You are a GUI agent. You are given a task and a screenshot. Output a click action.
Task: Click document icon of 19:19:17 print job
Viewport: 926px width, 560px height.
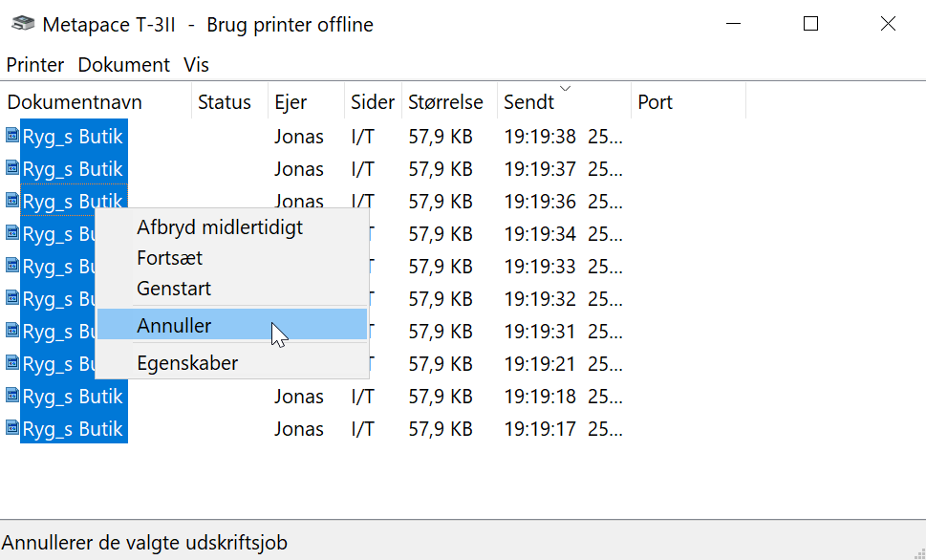[12, 429]
